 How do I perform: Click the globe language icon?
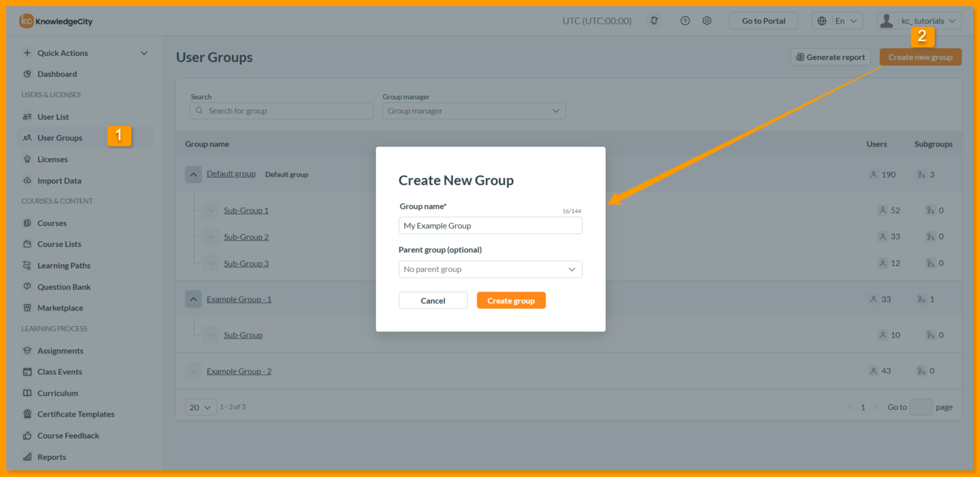click(x=822, y=21)
